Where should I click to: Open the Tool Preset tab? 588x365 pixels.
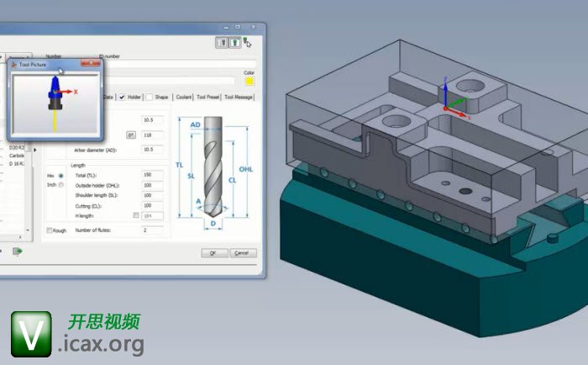coord(207,98)
